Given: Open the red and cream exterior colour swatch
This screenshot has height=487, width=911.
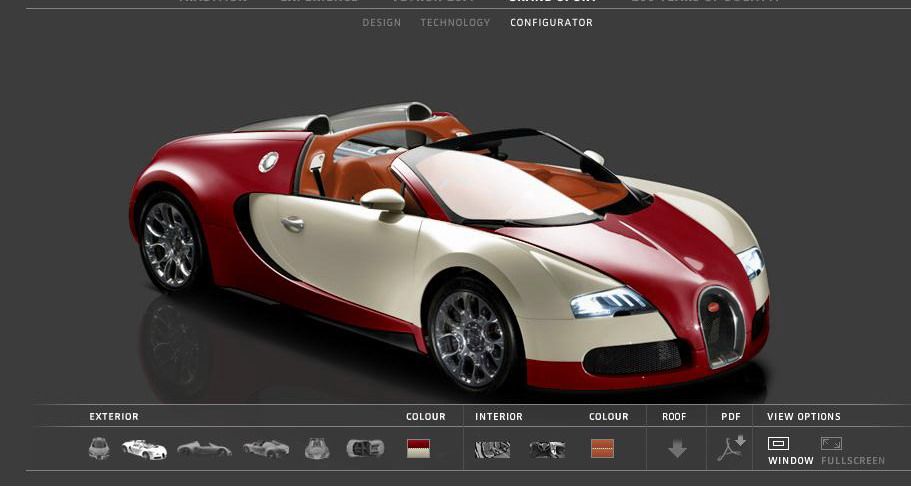Looking at the screenshot, I should [x=418, y=449].
